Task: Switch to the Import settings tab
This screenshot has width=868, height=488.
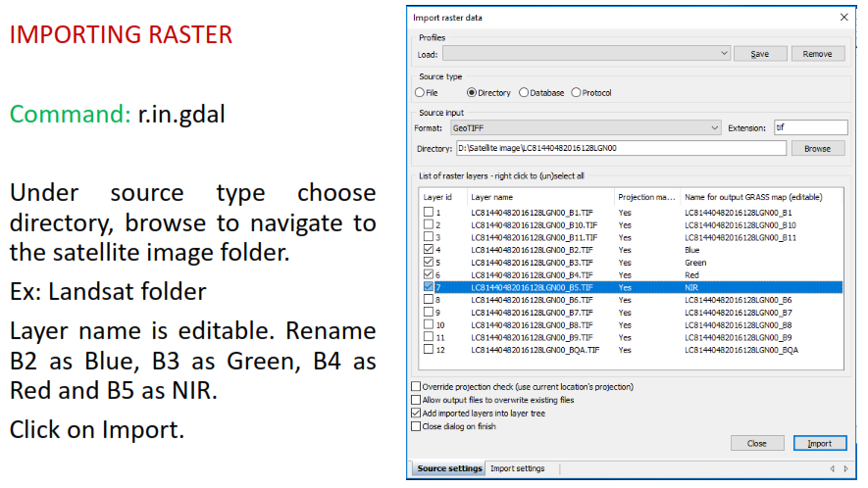Action: coord(517,469)
